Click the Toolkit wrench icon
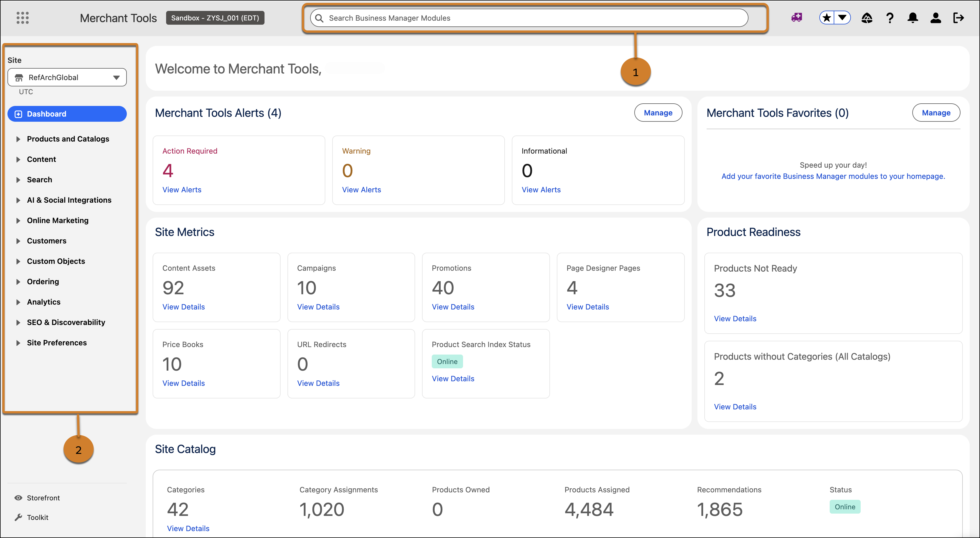980x538 pixels. click(x=18, y=517)
